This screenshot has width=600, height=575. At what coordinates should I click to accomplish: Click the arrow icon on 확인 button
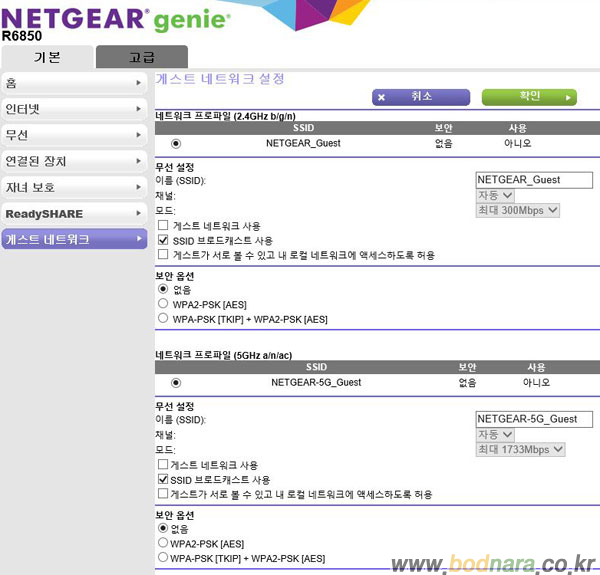coord(568,98)
